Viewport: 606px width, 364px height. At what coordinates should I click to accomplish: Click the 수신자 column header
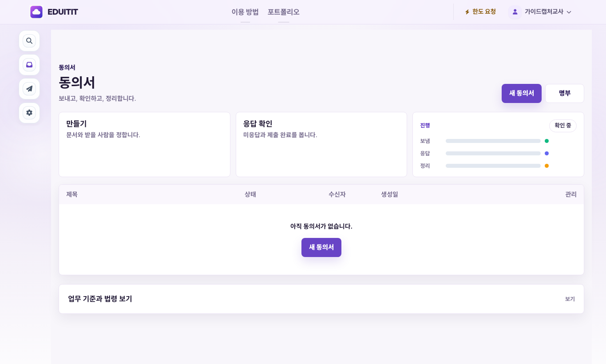pyautogui.click(x=337, y=194)
